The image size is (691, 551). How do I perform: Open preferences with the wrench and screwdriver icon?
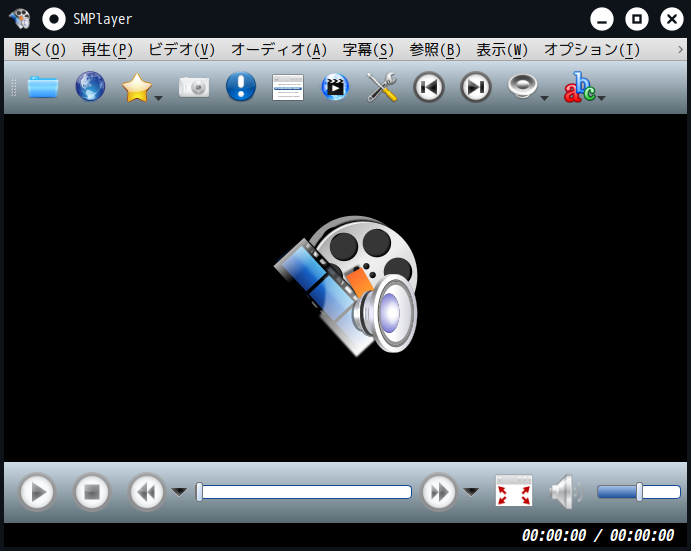pyautogui.click(x=382, y=87)
